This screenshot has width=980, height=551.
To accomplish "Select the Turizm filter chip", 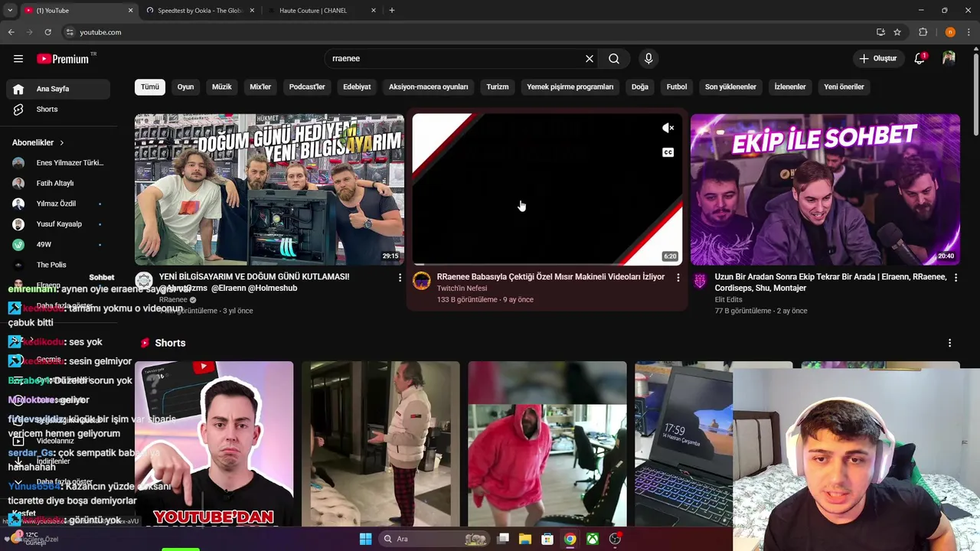I will [x=498, y=87].
